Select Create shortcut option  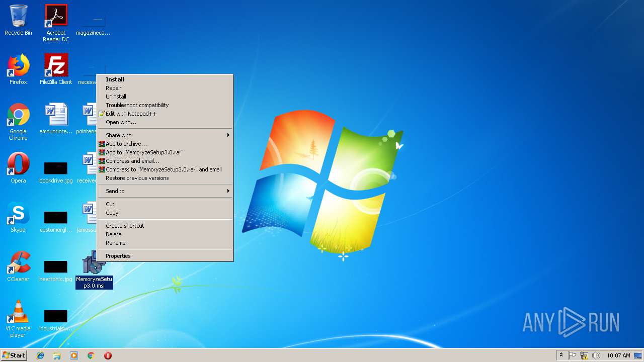(x=165, y=226)
